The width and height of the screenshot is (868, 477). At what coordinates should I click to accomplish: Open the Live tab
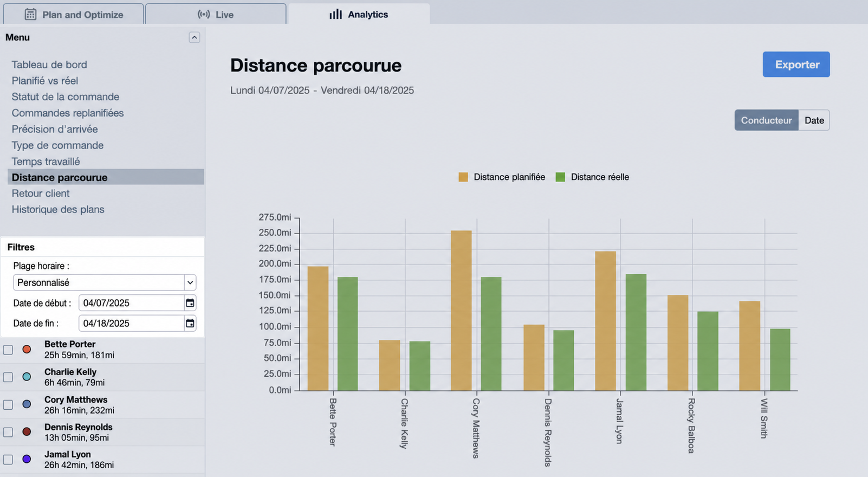pyautogui.click(x=216, y=14)
